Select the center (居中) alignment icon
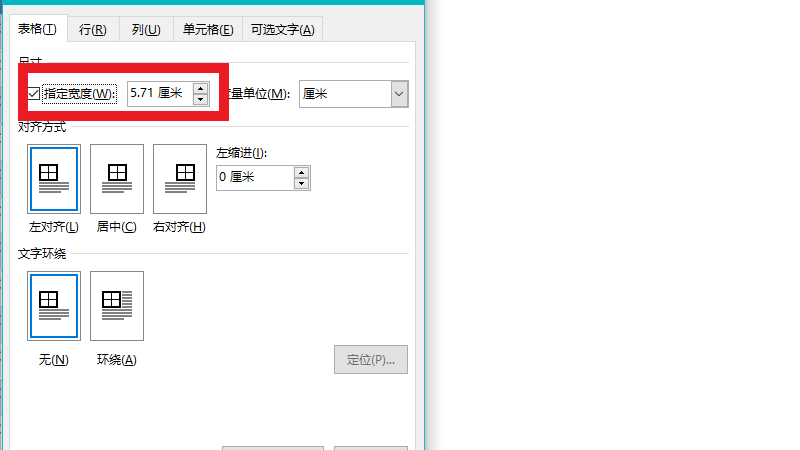Screen dimensions: 800x450 [117, 179]
